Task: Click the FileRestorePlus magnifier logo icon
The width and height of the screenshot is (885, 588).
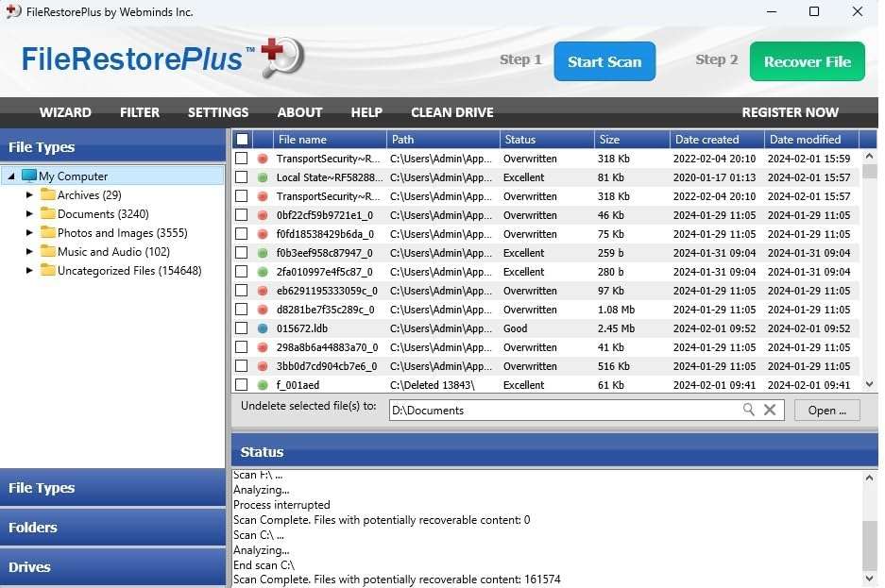Action: click(x=282, y=57)
